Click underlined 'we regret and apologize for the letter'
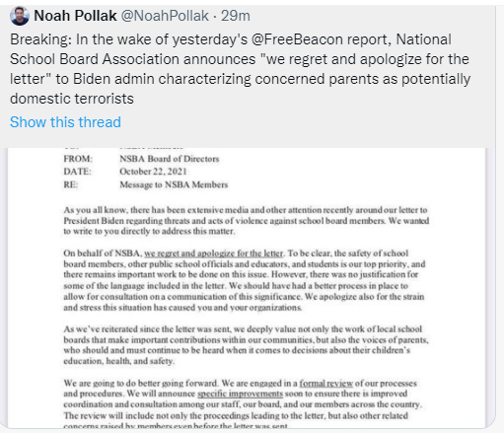 (213, 253)
